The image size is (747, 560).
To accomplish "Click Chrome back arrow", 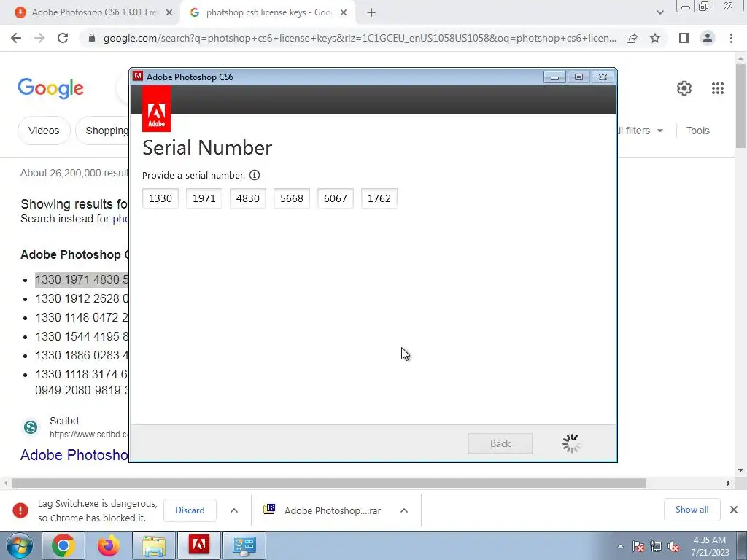I will [x=16, y=38].
